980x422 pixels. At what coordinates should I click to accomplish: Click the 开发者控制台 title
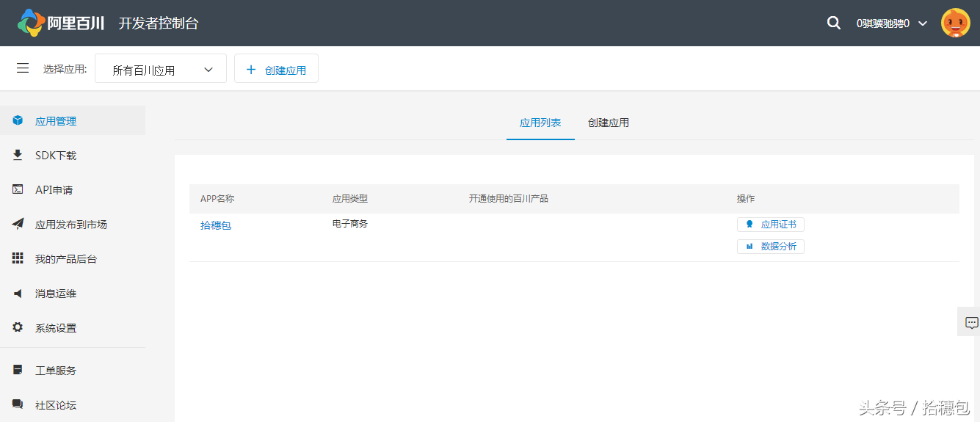pyautogui.click(x=159, y=23)
